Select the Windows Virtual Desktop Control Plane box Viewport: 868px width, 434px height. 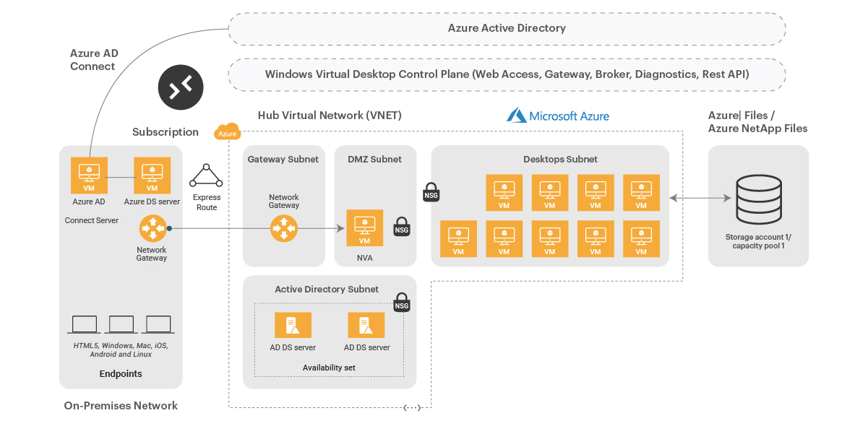click(x=507, y=74)
